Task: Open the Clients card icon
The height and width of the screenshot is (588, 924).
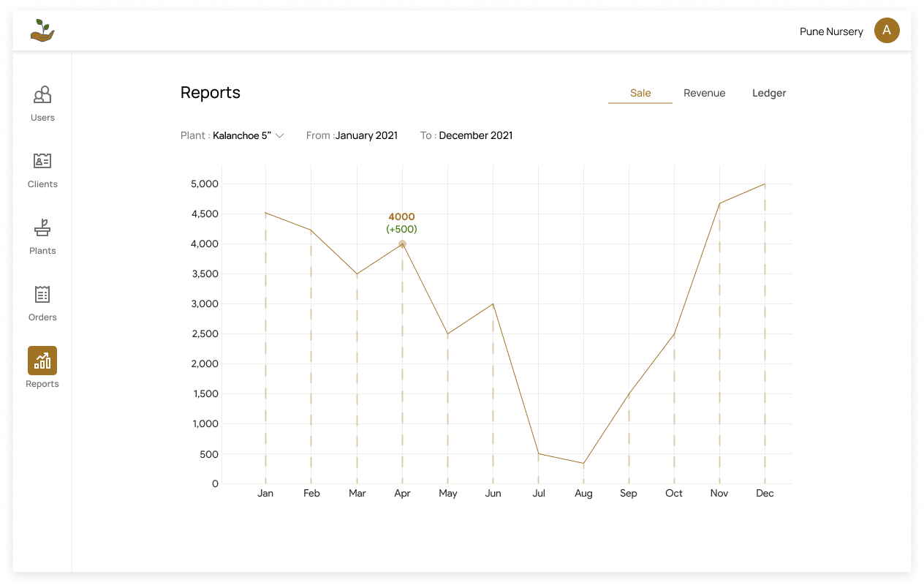Action: (x=42, y=162)
